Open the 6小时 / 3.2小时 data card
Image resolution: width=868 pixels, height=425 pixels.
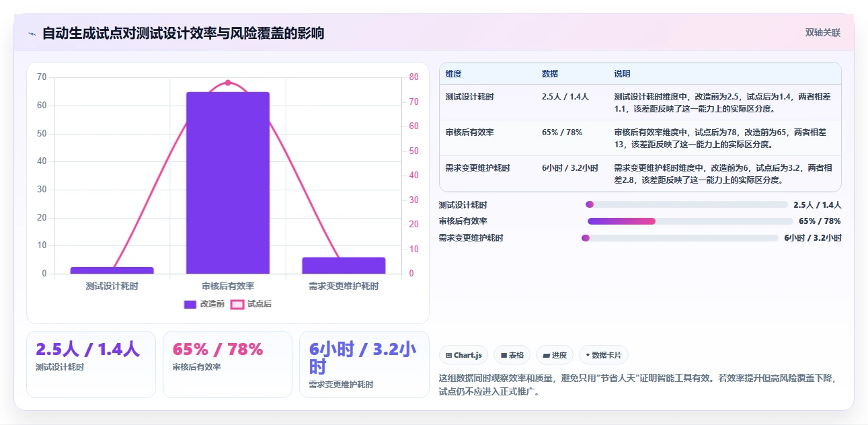click(364, 364)
